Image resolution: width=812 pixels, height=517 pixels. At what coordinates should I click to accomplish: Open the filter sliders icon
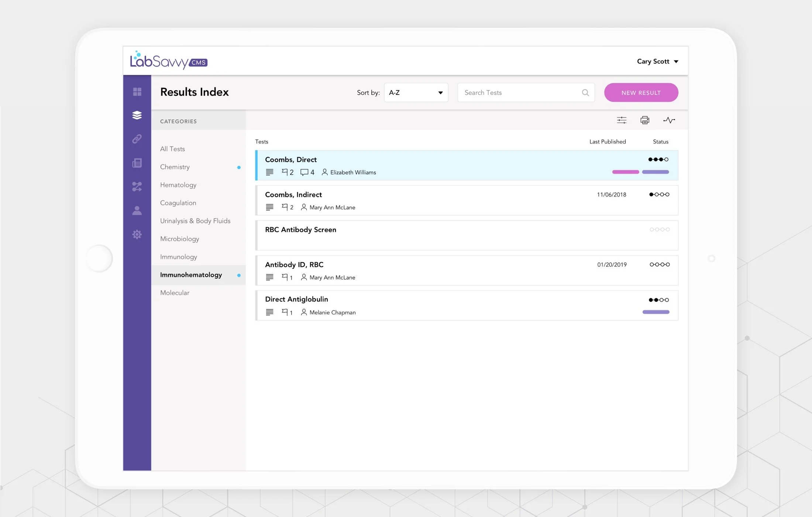click(622, 120)
